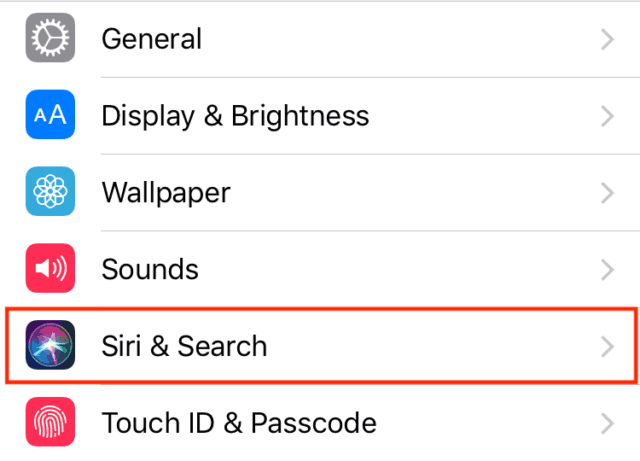Screen dimensions: 640x461
Task: Tap the General gear icon
Action: coord(48,40)
